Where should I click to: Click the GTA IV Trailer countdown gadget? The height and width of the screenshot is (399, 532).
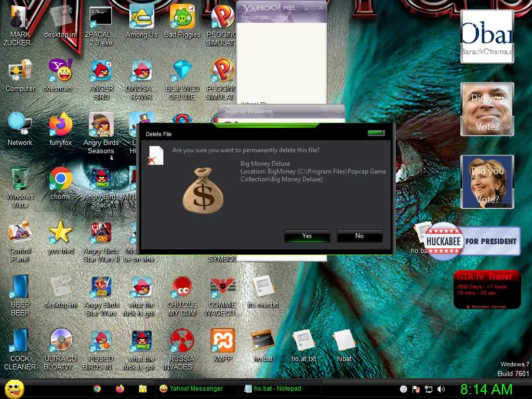click(487, 290)
